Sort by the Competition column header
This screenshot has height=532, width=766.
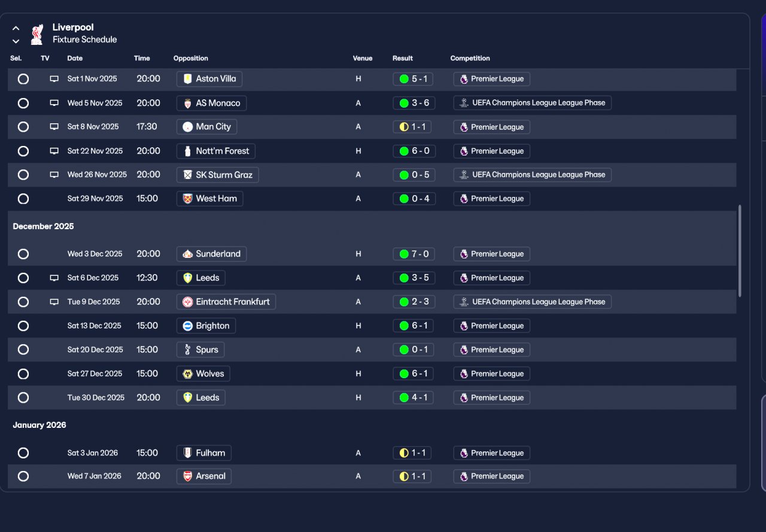(x=470, y=58)
